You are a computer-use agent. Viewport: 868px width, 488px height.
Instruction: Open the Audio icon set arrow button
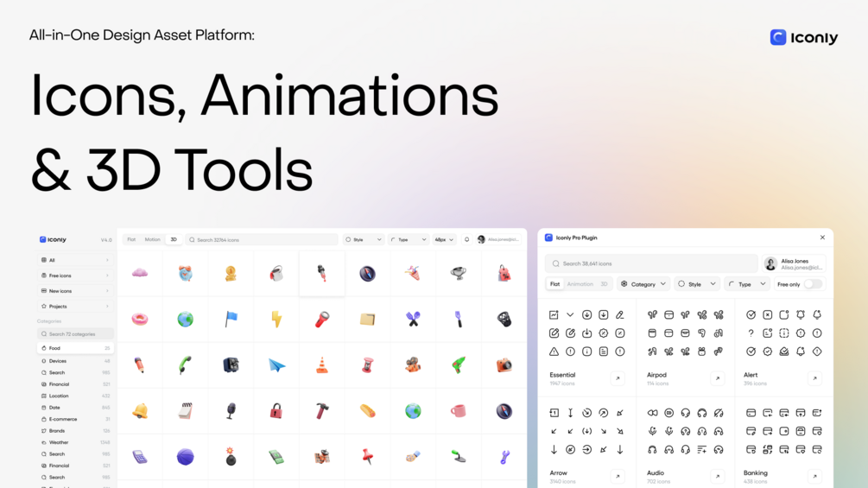click(x=718, y=476)
